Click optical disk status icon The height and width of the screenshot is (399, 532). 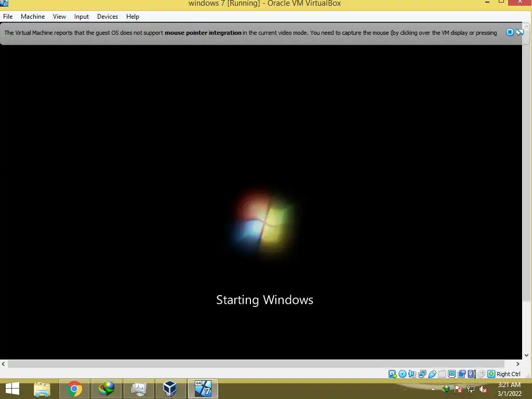[x=403, y=374]
